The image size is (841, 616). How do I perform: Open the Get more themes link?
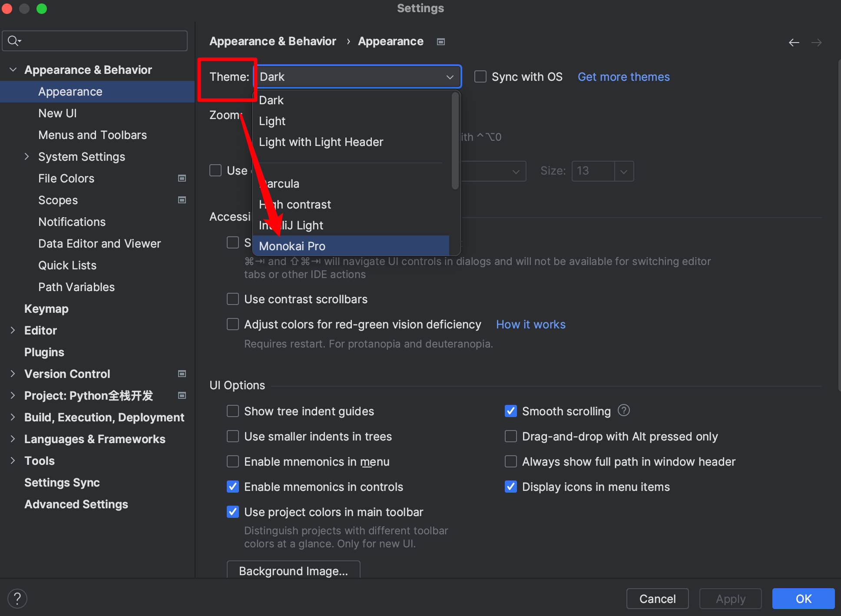(x=623, y=77)
